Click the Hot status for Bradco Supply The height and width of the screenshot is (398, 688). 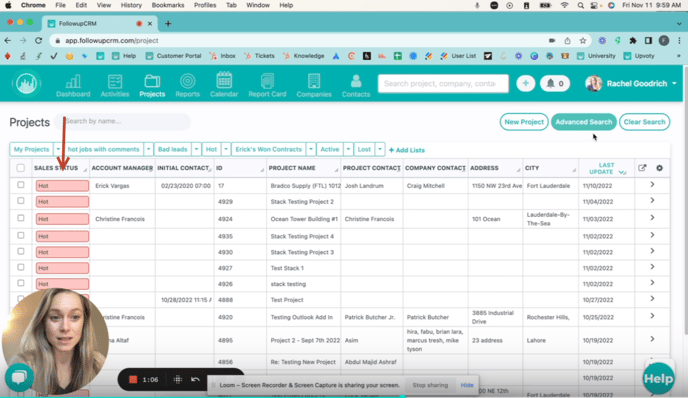tap(62, 186)
